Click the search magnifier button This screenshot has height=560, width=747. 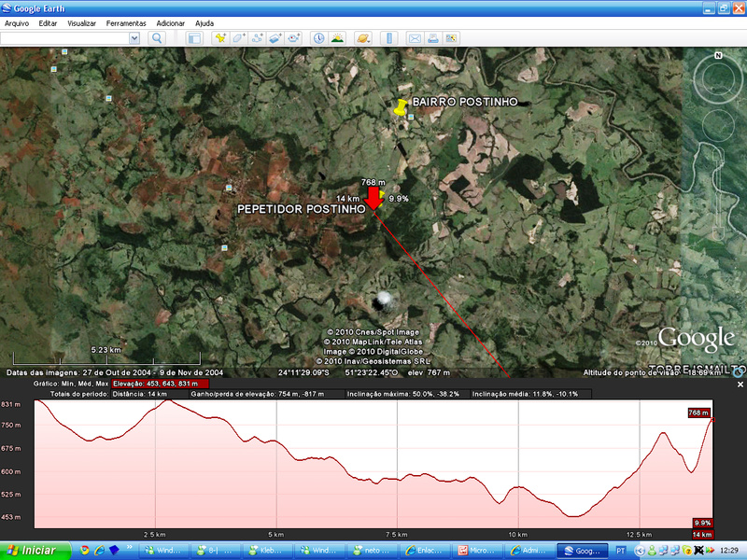tap(157, 38)
